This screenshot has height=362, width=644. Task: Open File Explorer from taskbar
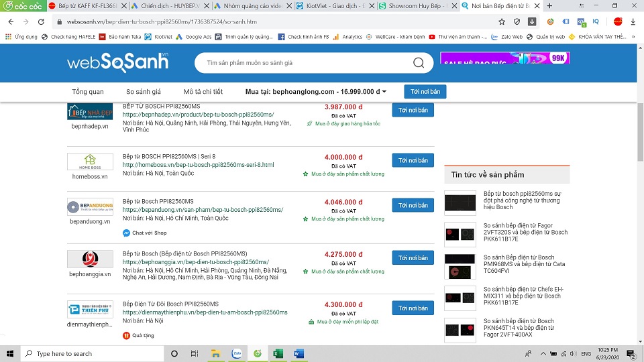tap(215, 353)
